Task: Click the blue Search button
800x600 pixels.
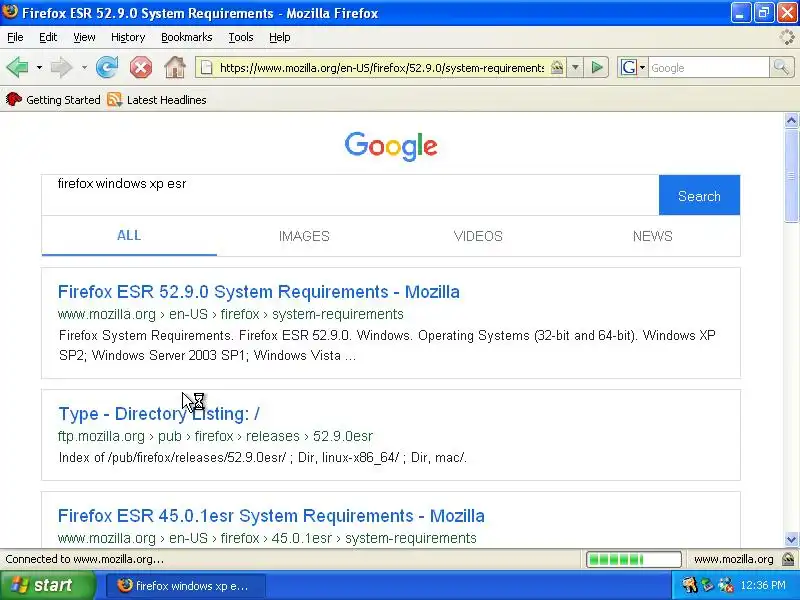Action: point(699,195)
